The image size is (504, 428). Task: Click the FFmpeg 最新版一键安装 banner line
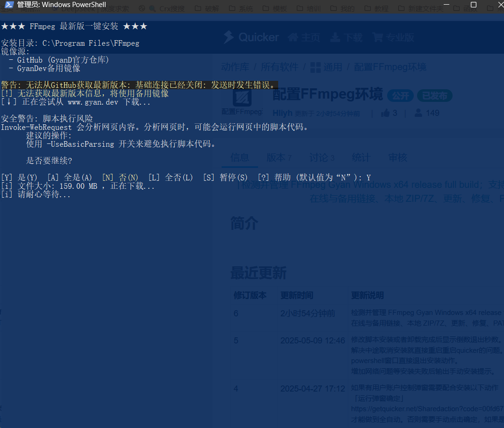(x=74, y=26)
